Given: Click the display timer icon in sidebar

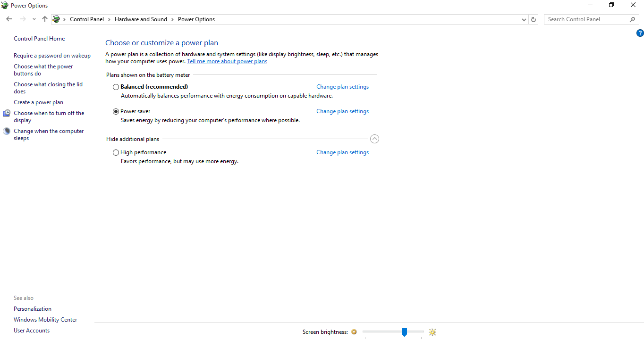Looking at the screenshot, I should [x=7, y=113].
